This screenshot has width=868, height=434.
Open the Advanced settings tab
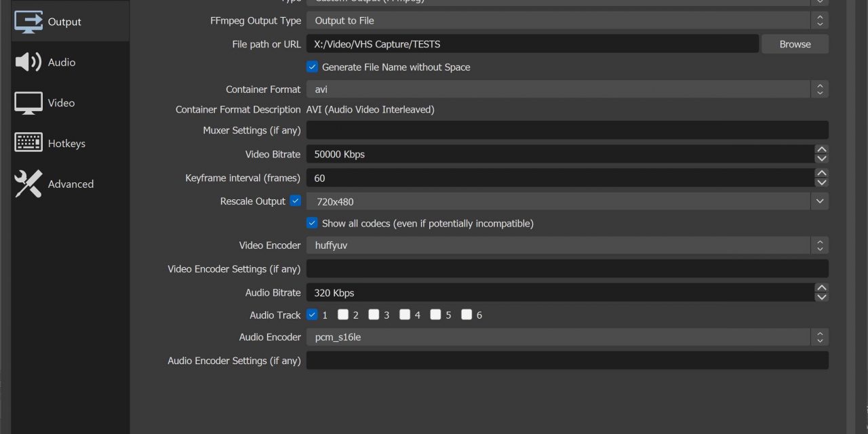[71, 184]
